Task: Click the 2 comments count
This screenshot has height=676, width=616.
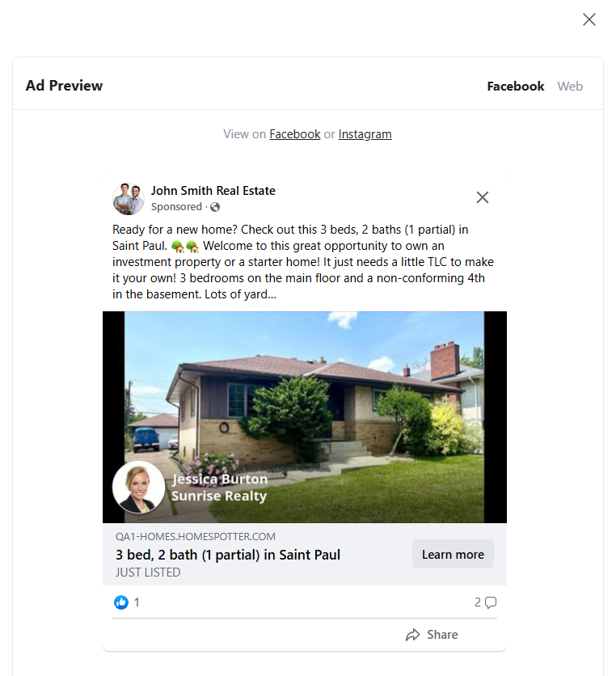Action: tap(478, 602)
